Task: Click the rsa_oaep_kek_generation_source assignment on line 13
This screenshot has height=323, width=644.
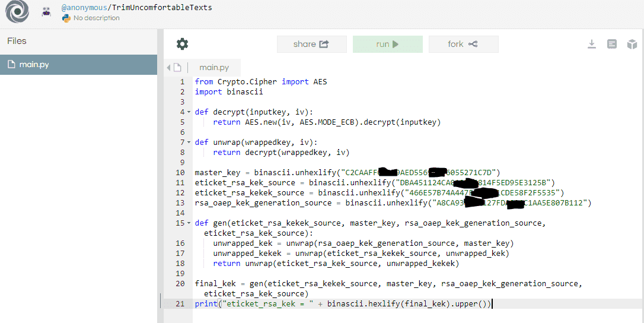Action: pos(393,203)
